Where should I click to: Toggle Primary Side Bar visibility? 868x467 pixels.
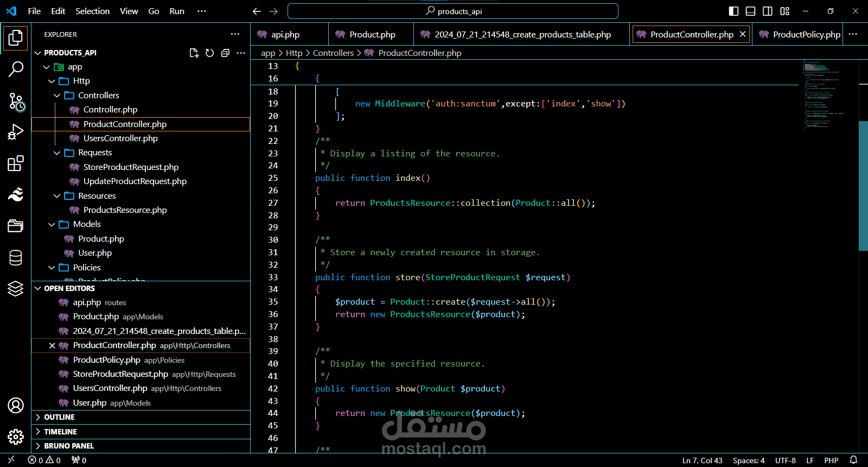[733, 11]
